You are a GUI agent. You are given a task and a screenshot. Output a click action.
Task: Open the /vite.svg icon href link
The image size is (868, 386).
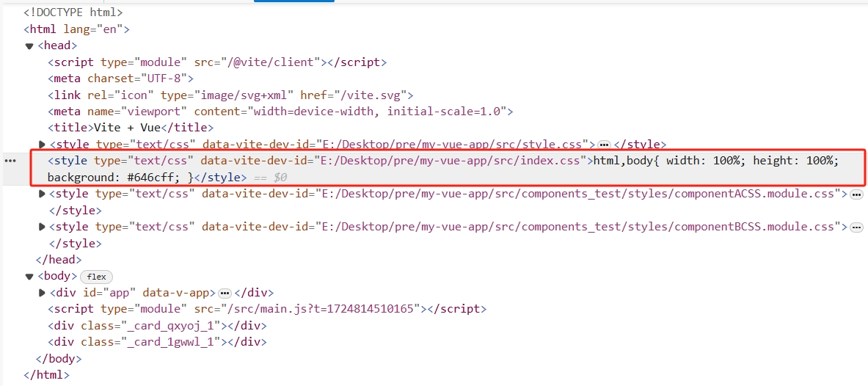tap(379, 95)
